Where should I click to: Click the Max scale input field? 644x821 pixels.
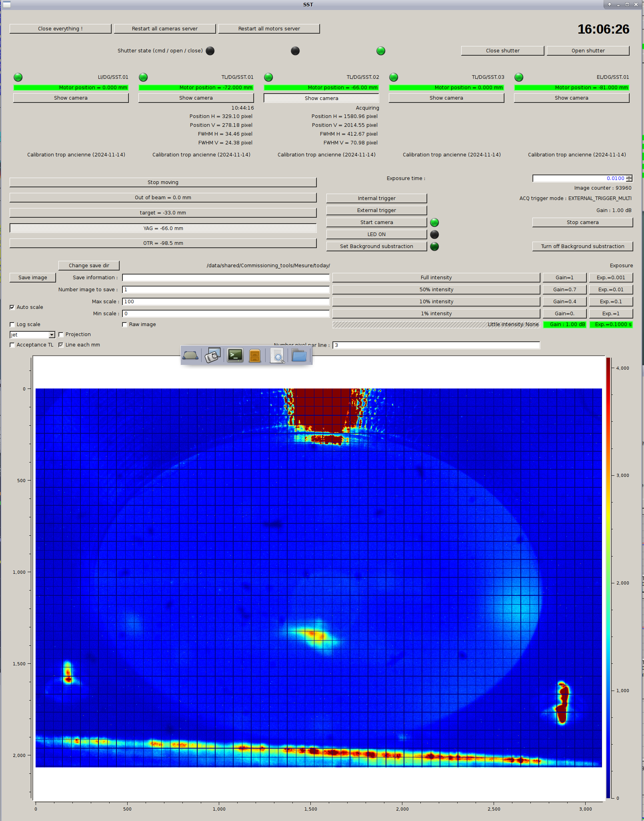[226, 302]
